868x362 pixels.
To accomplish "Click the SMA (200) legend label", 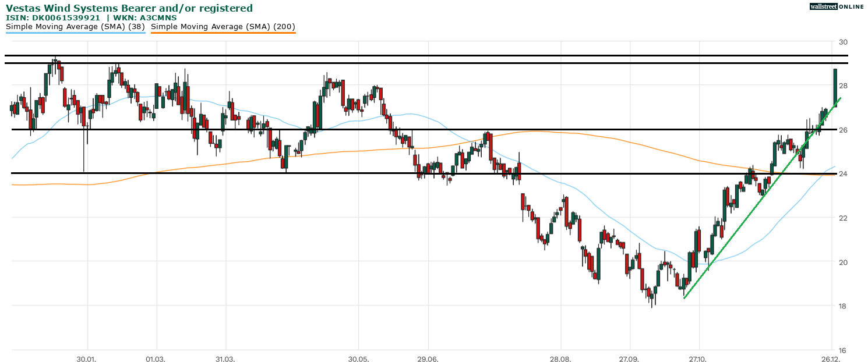I will 223,27.
